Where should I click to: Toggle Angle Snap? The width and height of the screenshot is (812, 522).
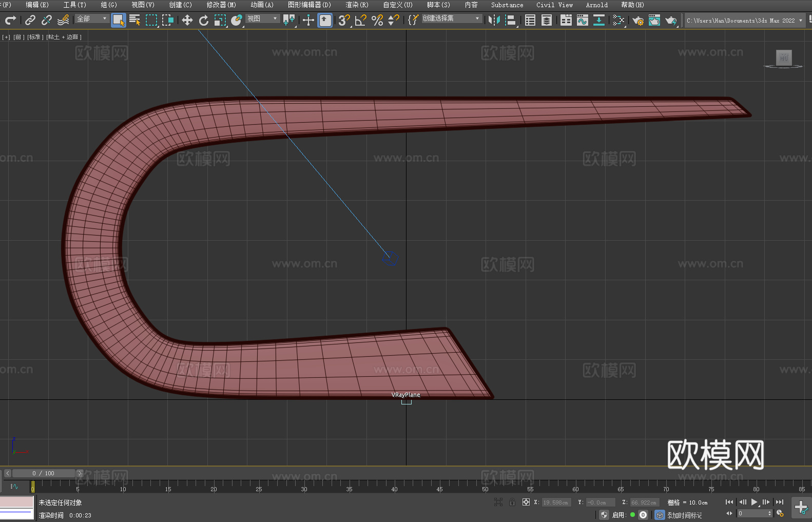tap(361, 20)
